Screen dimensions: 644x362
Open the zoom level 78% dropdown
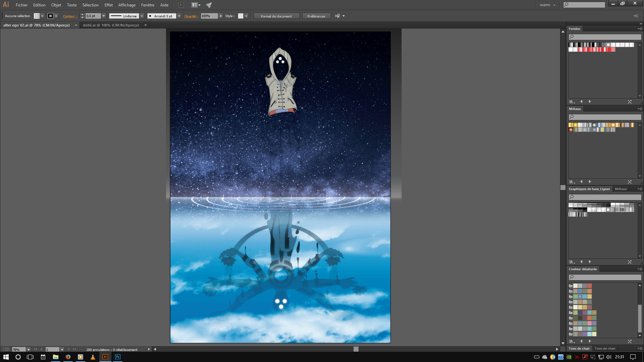(29, 350)
